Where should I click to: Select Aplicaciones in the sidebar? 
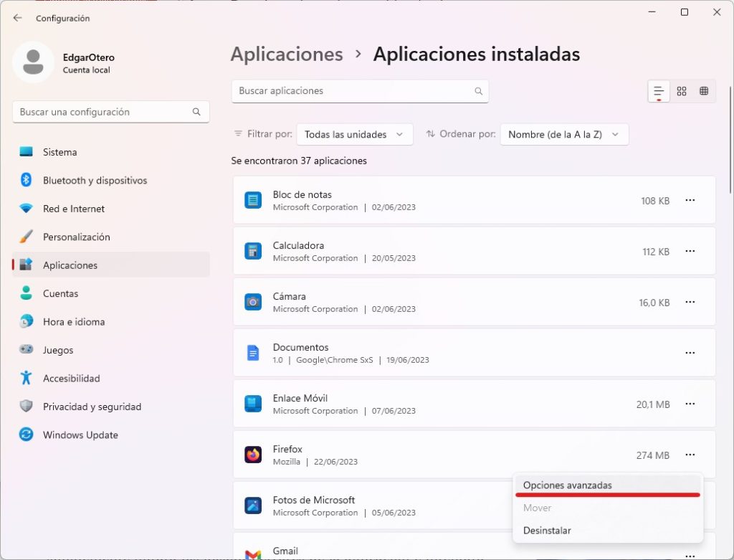(x=111, y=265)
